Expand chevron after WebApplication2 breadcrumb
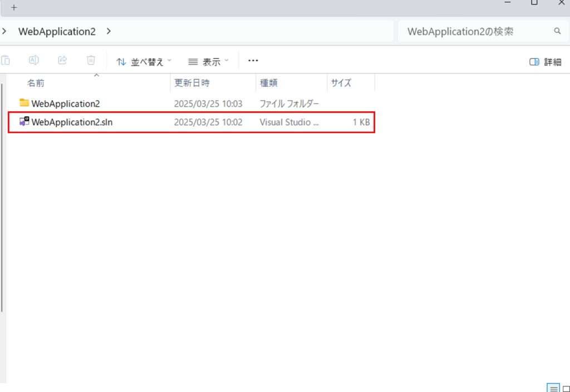Viewport: 570px width, 392px height. pos(109,31)
